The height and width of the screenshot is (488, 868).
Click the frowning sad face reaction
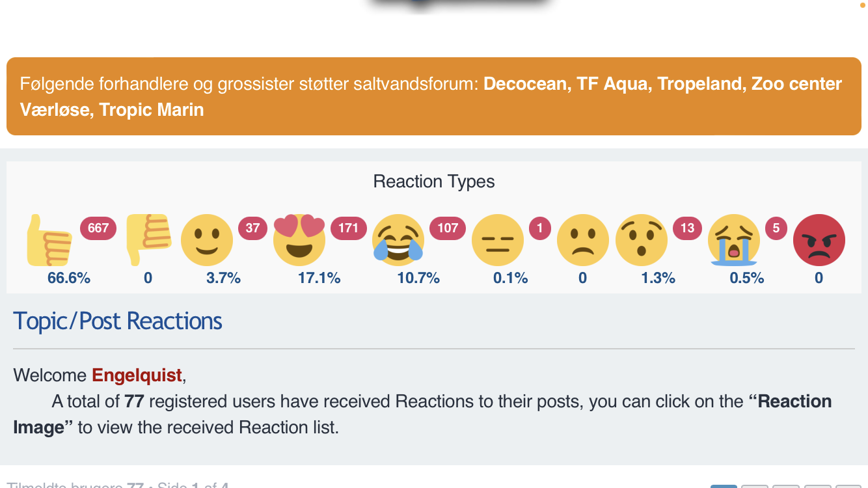click(x=582, y=240)
